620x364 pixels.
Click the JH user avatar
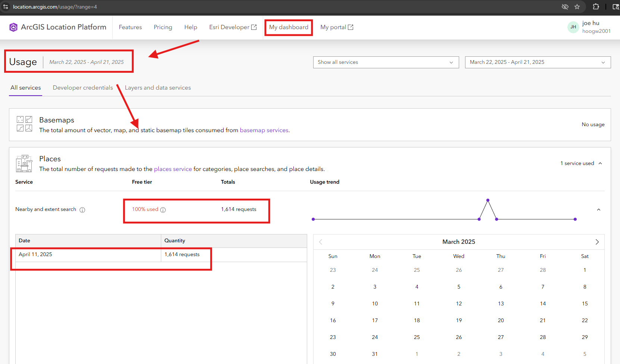(573, 27)
